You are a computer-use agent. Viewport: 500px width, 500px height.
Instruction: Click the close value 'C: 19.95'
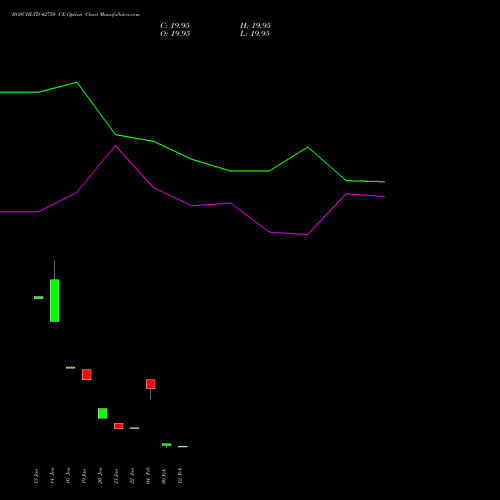175,26
